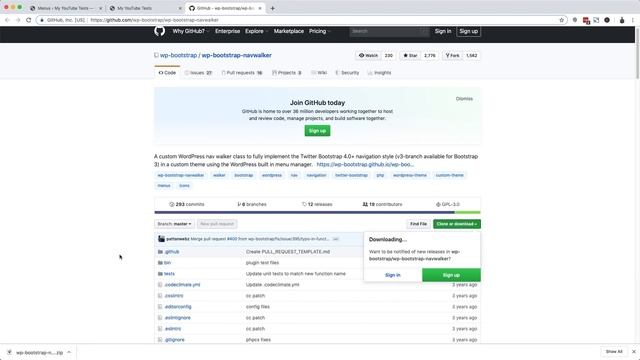Click Sign in in the header
This screenshot has width=640, height=360.
[443, 31]
